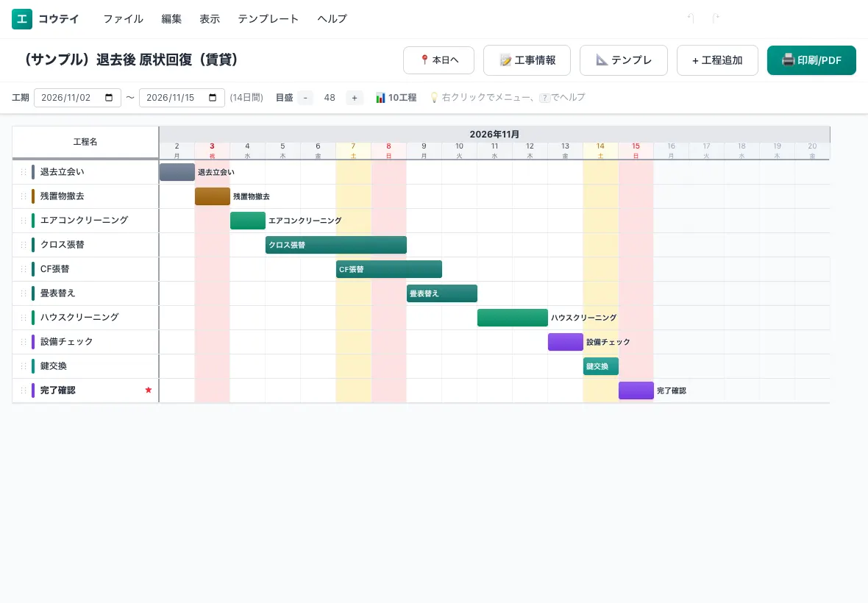Select the 残置物撤去 brown Gantt bar
Screen dimensions: 868x603
[213, 196]
